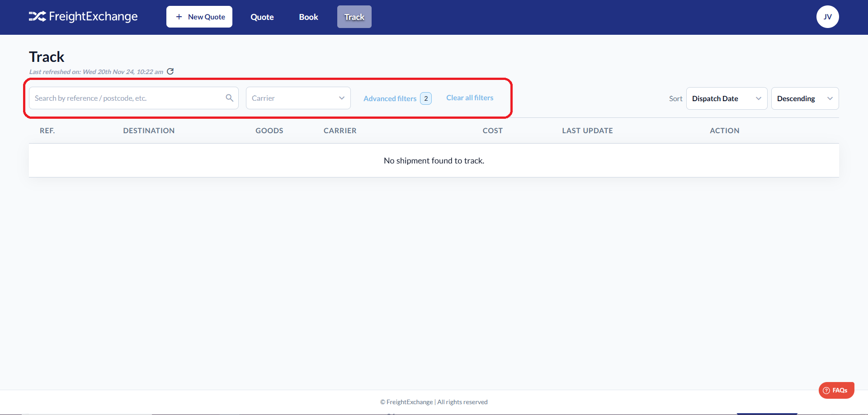Open the JV user avatar menu
Viewport: 868px width, 415px height.
click(827, 17)
